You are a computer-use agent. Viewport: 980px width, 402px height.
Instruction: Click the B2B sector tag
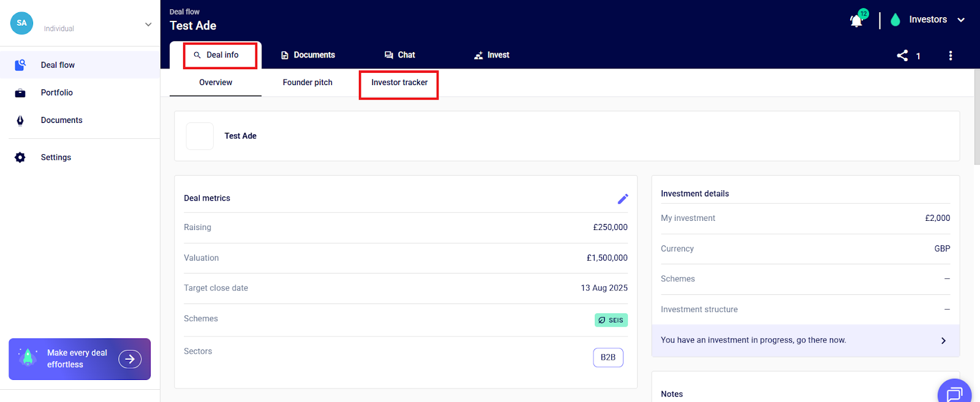tap(608, 357)
